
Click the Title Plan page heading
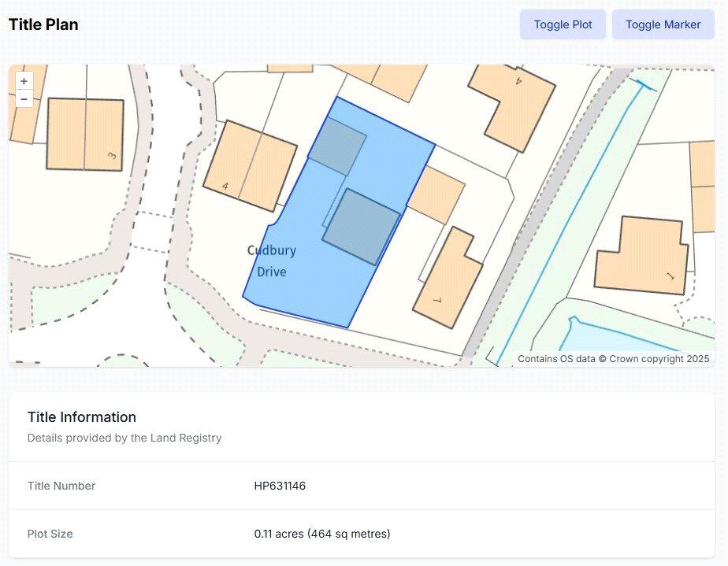(x=43, y=24)
